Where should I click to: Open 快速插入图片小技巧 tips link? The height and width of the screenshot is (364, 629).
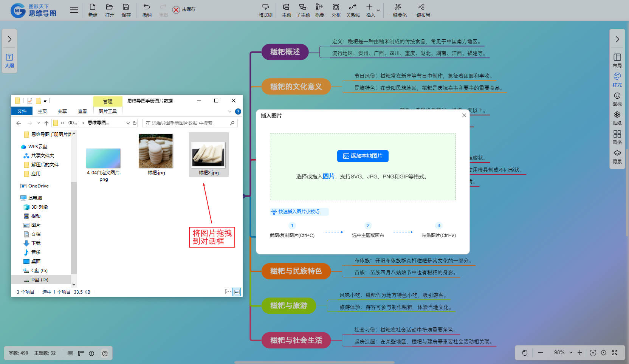pyautogui.click(x=299, y=212)
